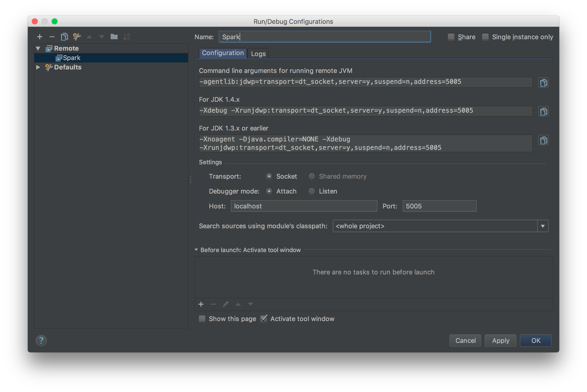Expand the Defaults tree node
The image size is (587, 392).
pyautogui.click(x=38, y=67)
